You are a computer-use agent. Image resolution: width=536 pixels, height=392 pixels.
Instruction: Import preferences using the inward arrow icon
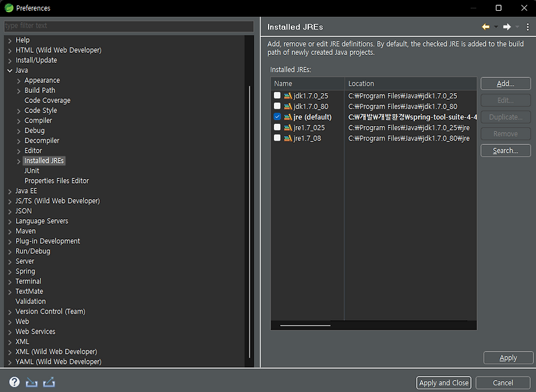31,382
